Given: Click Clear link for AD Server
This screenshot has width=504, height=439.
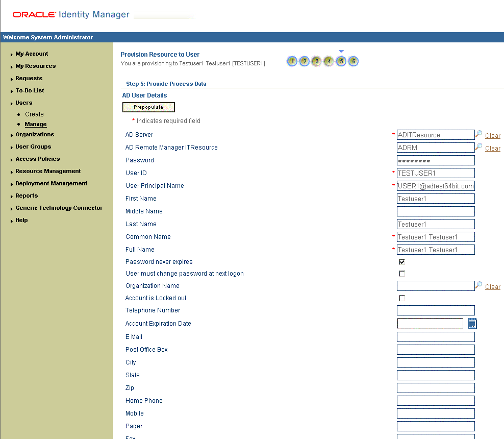Looking at the screenshot, I should (x=492, y=135).
